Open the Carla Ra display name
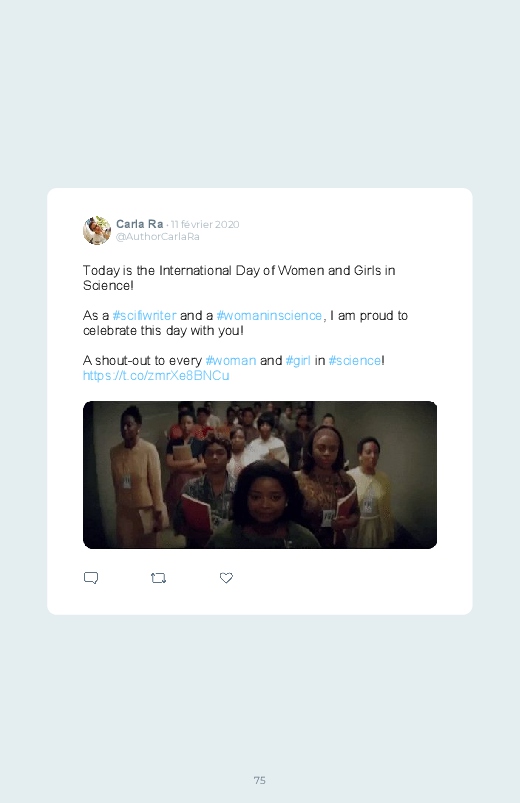The height and width of the screenshot is (803, 520). pos(139,224)
